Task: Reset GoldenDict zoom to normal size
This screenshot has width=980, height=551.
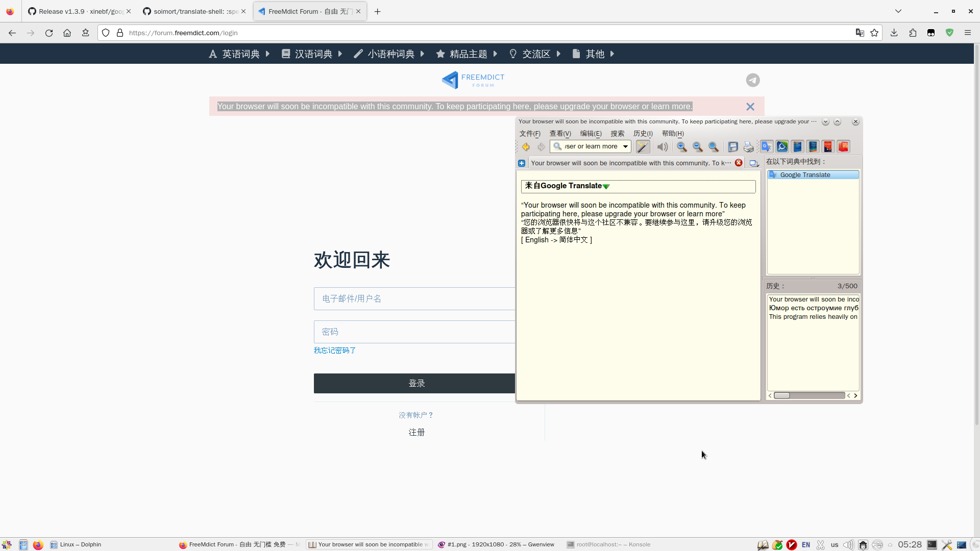Action: pyautogui.click(x=714, y=147)
